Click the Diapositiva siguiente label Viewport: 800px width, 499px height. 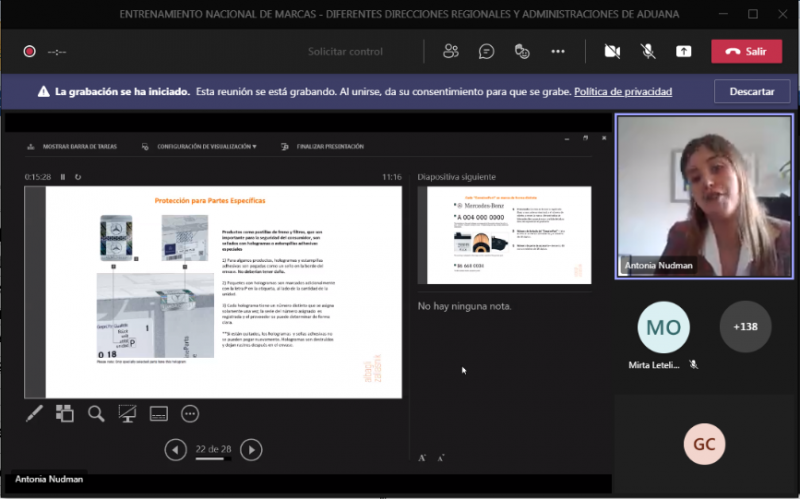coord(457,177)
